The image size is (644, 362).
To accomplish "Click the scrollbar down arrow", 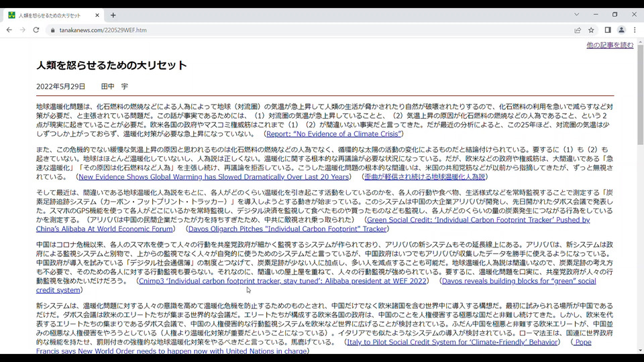I will click(640, 351).
